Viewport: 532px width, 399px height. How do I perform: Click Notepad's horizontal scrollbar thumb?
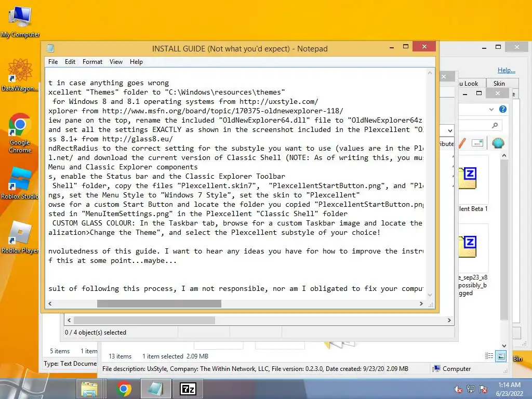(x=159, y=303)
